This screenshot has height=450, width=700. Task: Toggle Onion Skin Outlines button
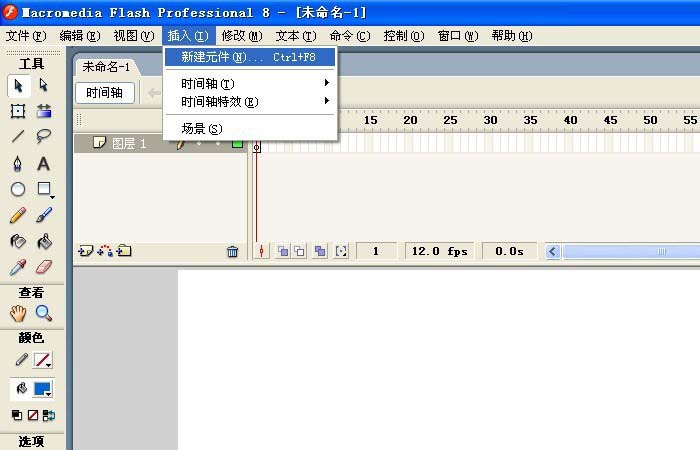(x=300, y=251)
